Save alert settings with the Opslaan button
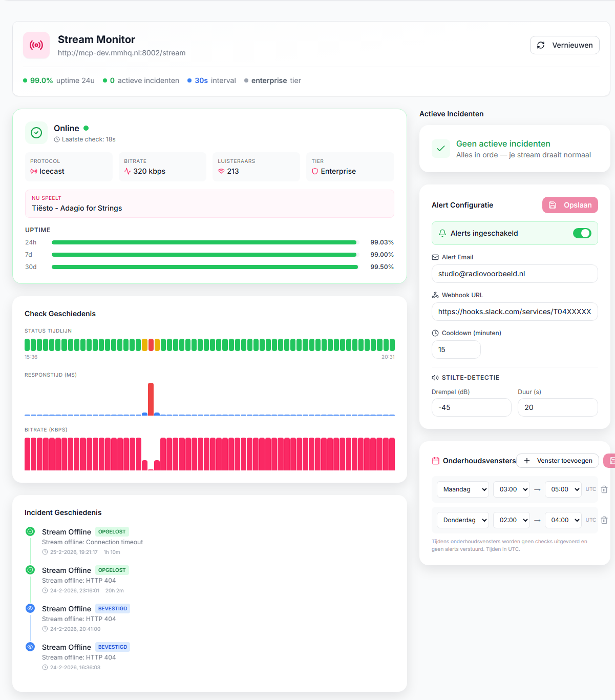This screenshot has height=700, width=615. [570, 205]
